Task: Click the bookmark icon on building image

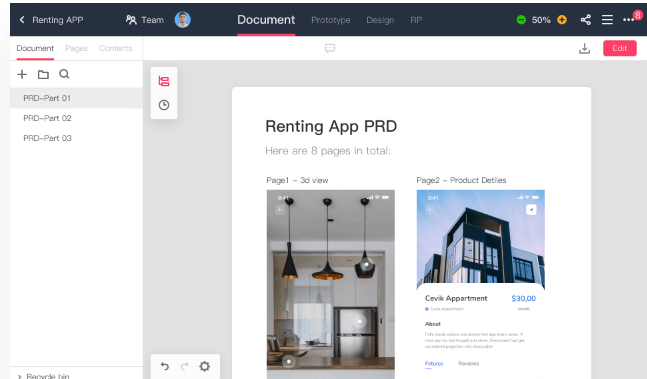Action: (x=531, y=210)
